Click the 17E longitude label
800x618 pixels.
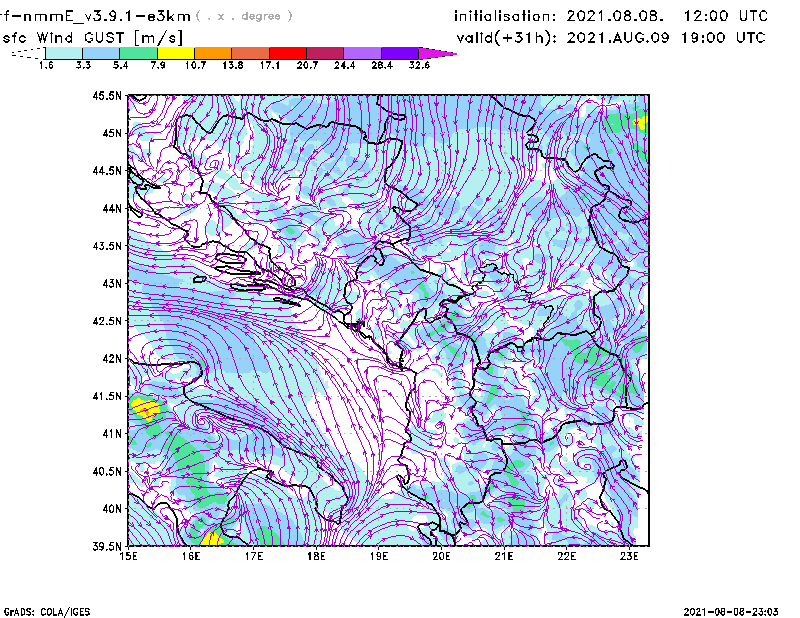(x=254, y=556)
